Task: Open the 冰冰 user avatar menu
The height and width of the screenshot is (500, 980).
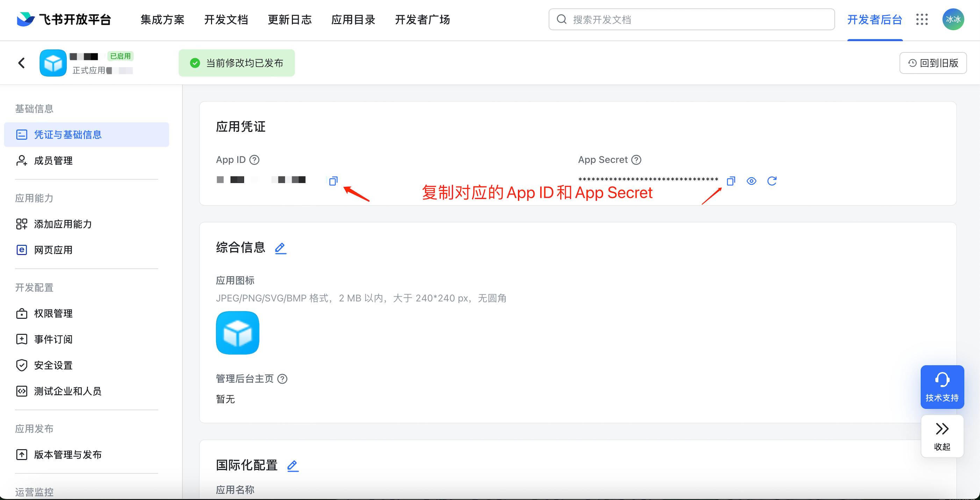Action: pyautogui.click(x=953, y=20)
